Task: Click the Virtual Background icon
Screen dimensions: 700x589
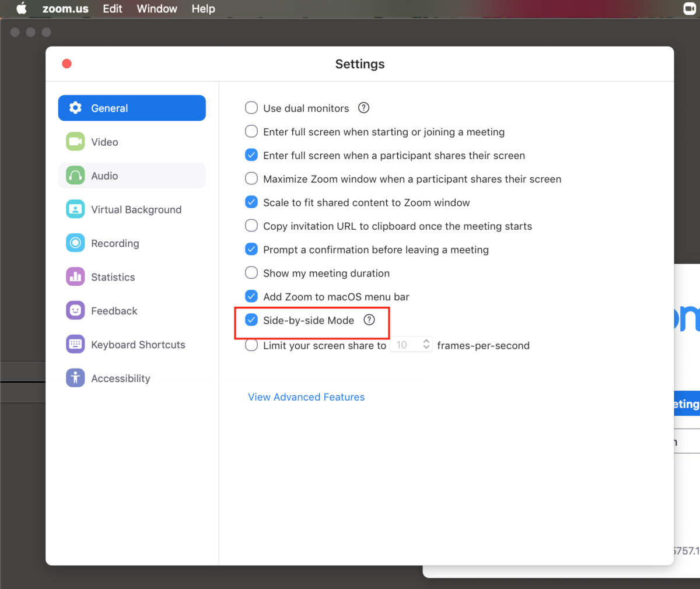Action: 75,209
